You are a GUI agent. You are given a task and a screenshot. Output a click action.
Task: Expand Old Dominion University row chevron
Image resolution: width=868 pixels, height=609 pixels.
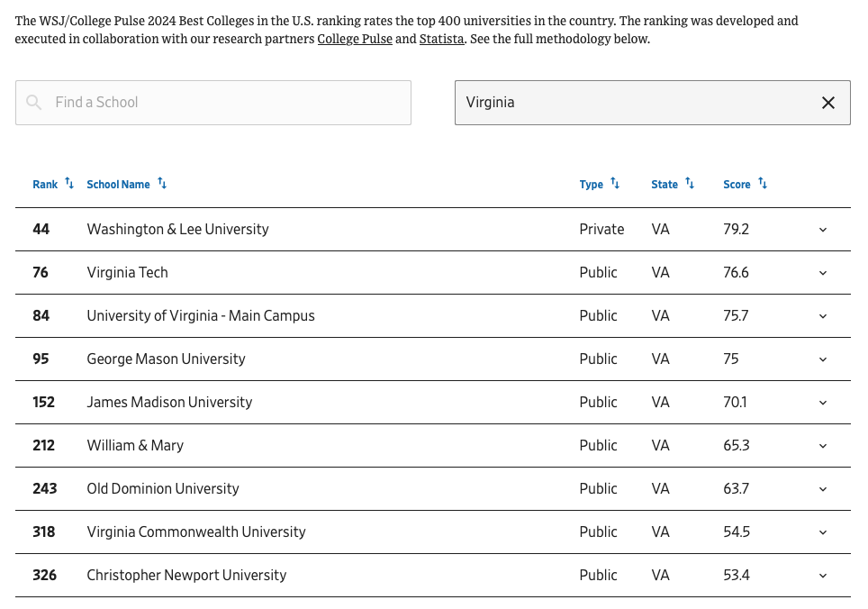click(823, 489)
